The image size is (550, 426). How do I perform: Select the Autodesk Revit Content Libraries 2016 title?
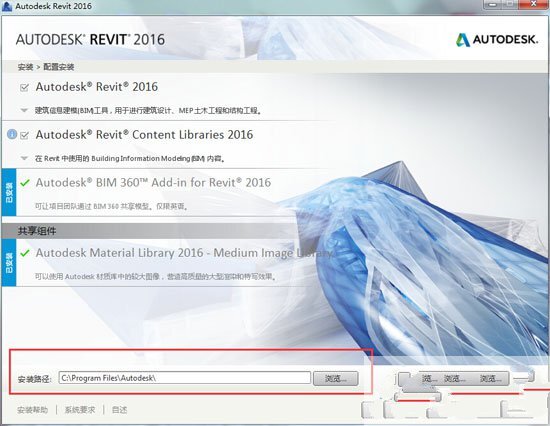click(x=144, y=134)
